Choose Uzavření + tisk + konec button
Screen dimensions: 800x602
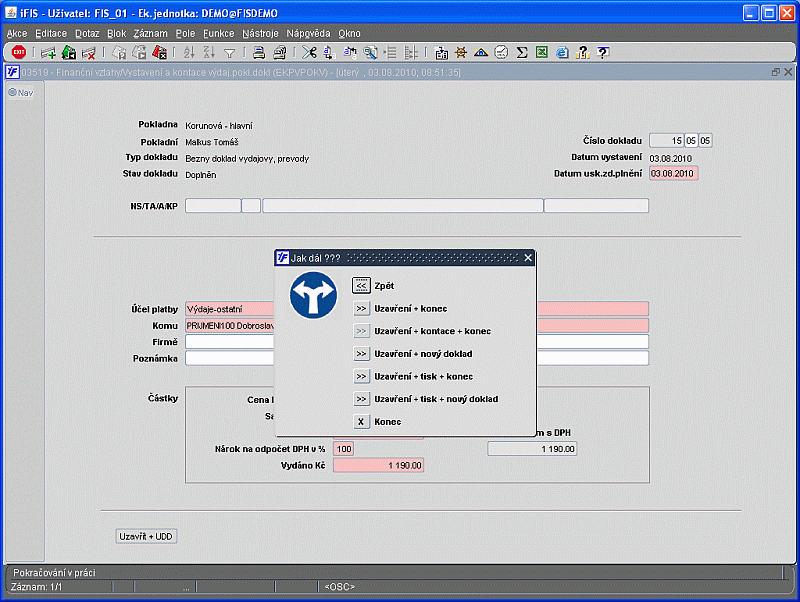coord(362,376)
